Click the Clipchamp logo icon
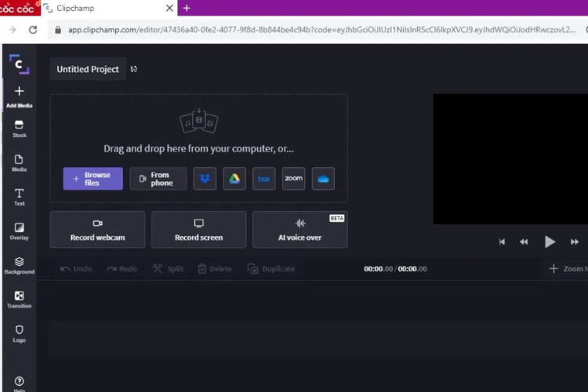Image resolution: width=588 pixels, height=392 pixels. tap(19, 64)
